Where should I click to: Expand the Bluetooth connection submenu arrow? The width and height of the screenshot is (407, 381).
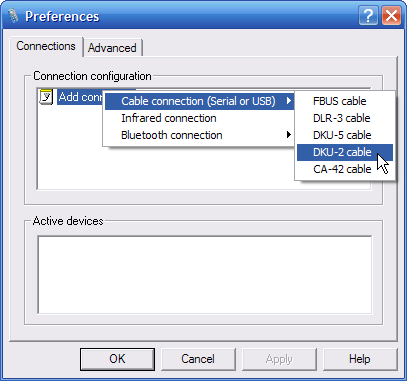(289, 135)
